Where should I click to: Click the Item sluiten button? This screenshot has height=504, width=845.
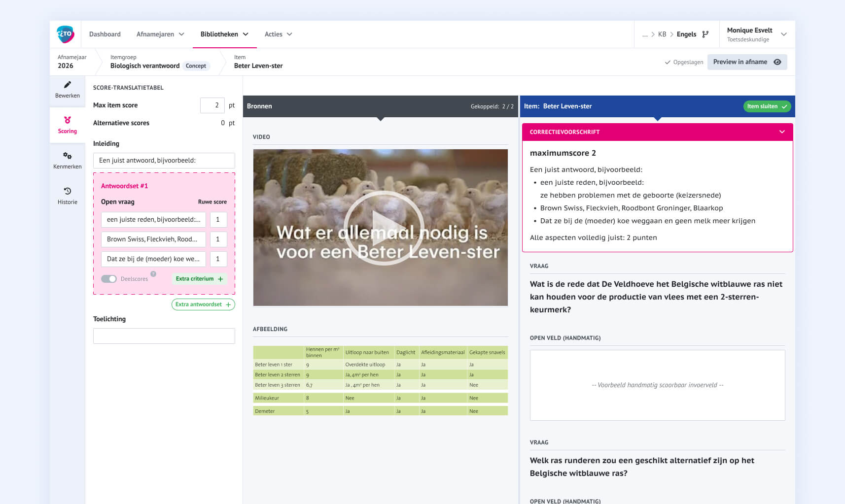(767, 106)
